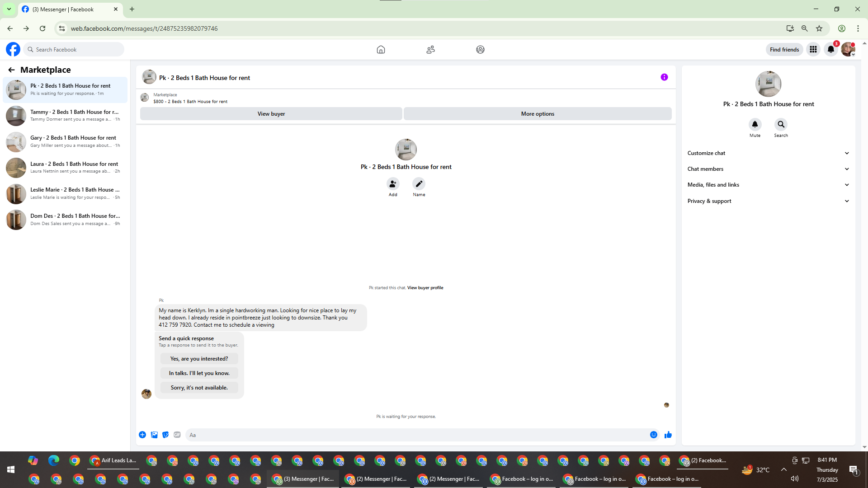Open the notifications bell
Image resolution: width=868 pixels, height=488 pixels.
tap(830, 50)
